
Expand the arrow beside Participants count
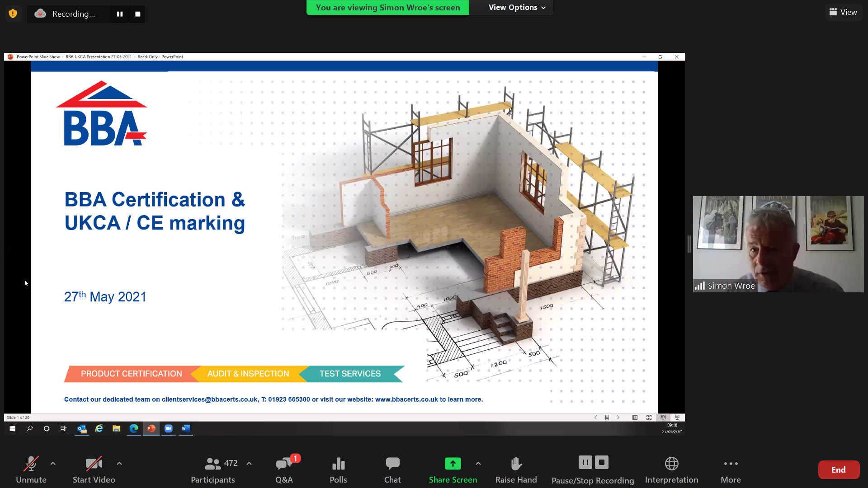[249, 463]
